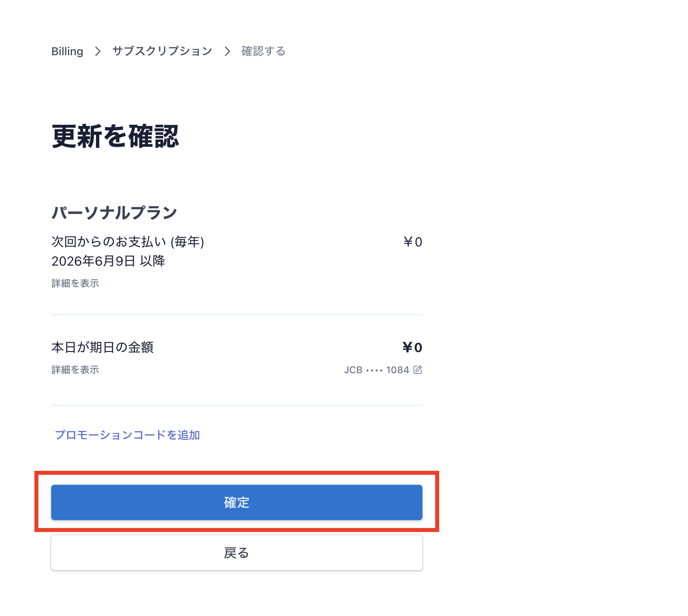The height and width of the screenshot is (616, 688).
Task: Open プロモーションコードを追加 link
Action: (127, 435)
